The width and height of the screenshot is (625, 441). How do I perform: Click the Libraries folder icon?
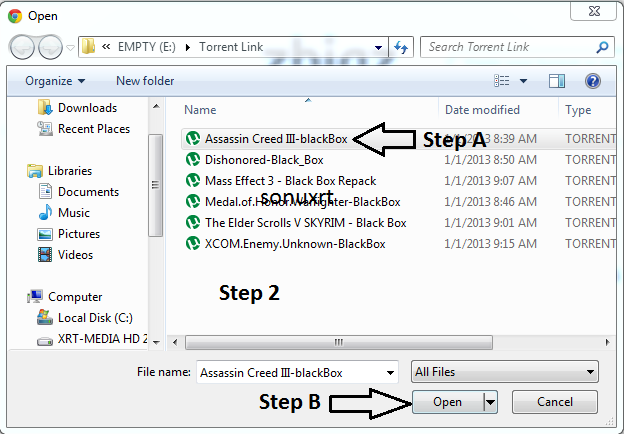tap(35, 171)
